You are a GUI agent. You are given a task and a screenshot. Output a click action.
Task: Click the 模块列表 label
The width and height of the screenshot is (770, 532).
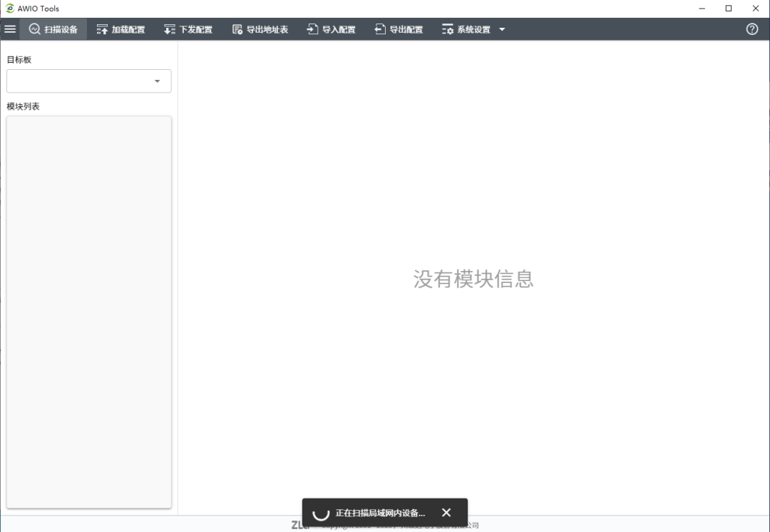[x=23, y=106]
